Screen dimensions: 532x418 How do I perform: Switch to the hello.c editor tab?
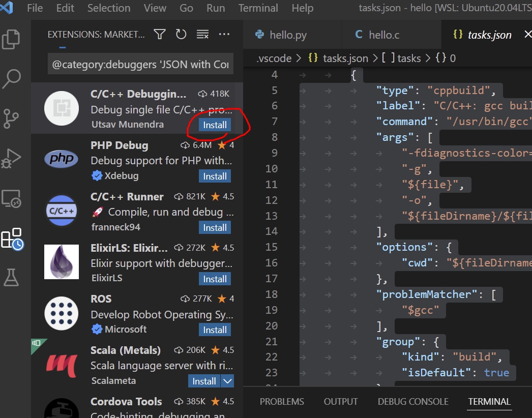click(x=392, y=35)
